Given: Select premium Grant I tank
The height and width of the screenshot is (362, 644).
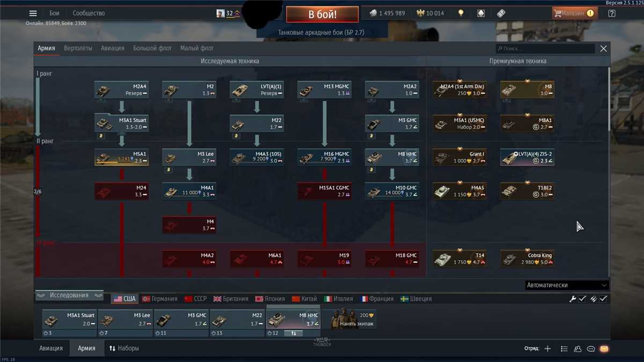Looking at the screenshot, I should tap(460, 157).
